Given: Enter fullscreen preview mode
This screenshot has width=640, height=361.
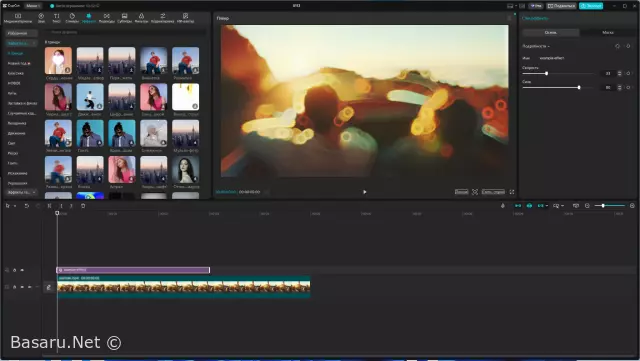Looking at the screenshot, I should tap(512, 192).
